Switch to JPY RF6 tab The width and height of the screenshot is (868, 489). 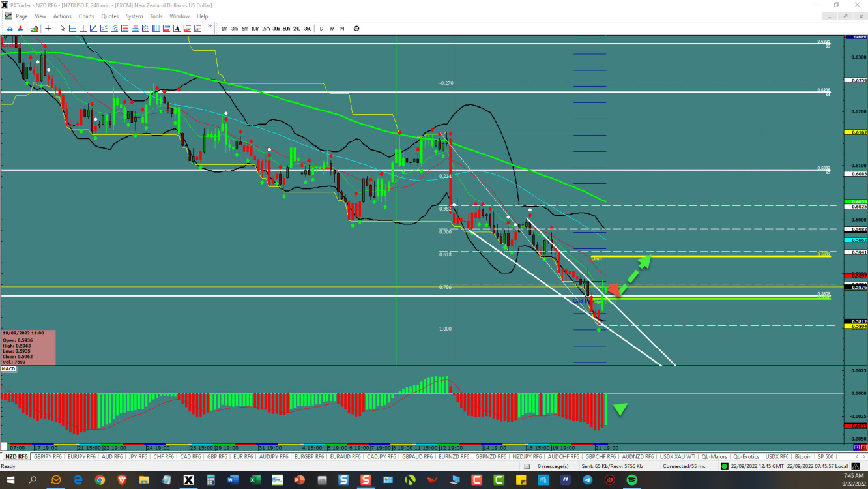(138, 457)
